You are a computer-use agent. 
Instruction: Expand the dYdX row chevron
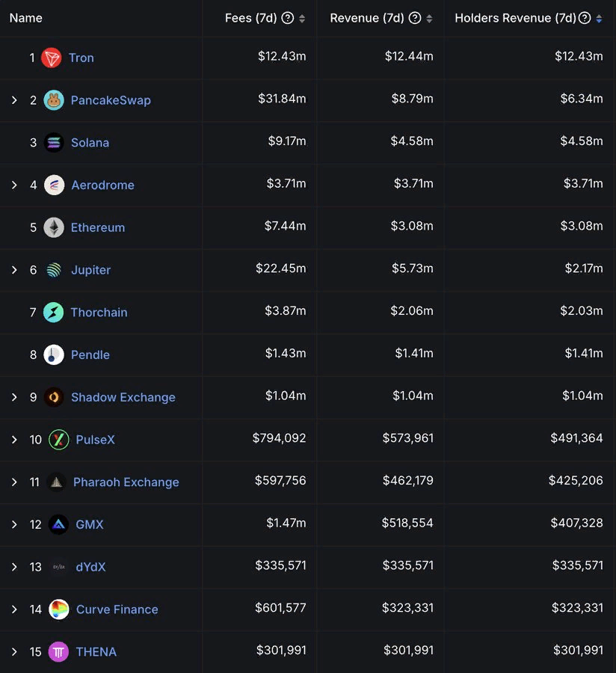[x=13, y=567]
